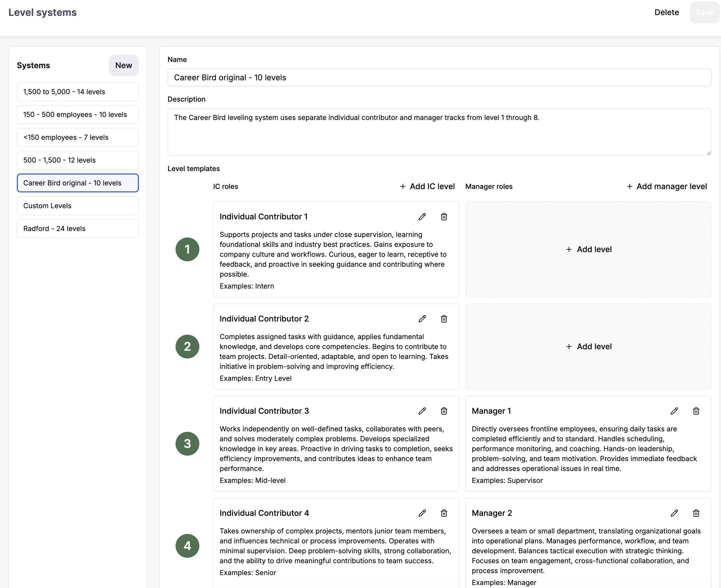Open the 150 - 500 employees - 10 levels system
The height and width of the screenshot is (588, 721).
click(x=78, y=115)
